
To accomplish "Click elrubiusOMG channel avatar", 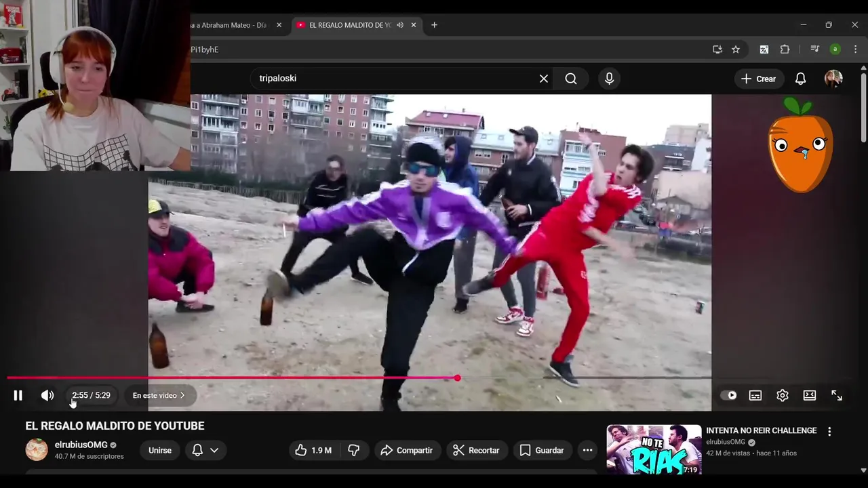I will (37, 449).
